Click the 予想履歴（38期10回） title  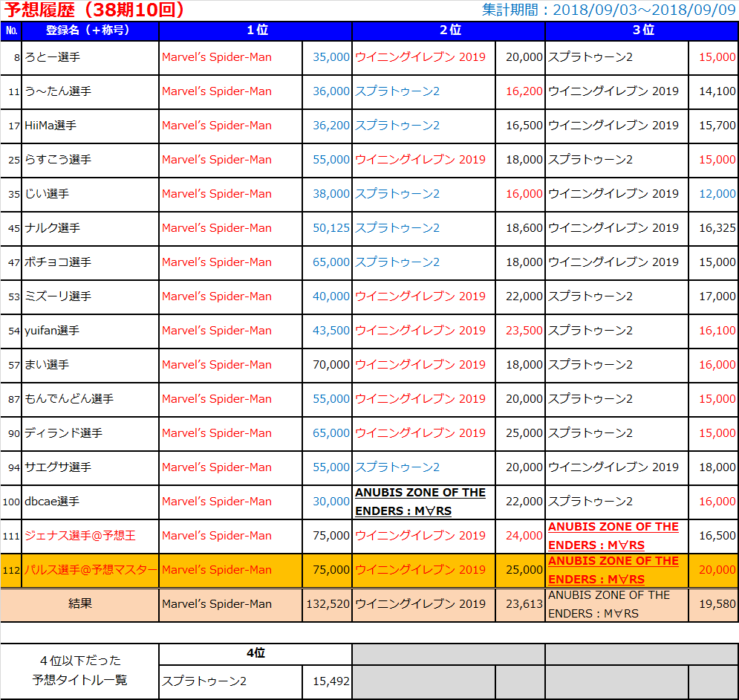click(x=94, y=10)
